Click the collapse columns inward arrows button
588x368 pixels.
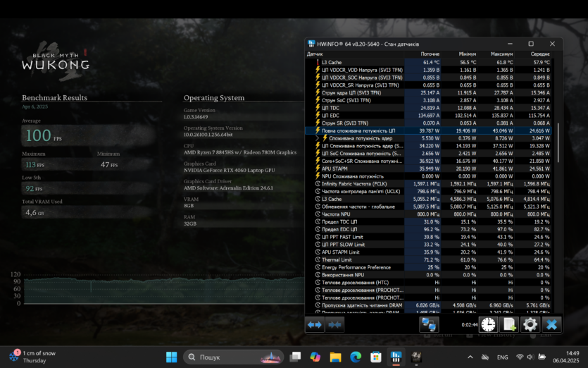(x=334, y=324)
